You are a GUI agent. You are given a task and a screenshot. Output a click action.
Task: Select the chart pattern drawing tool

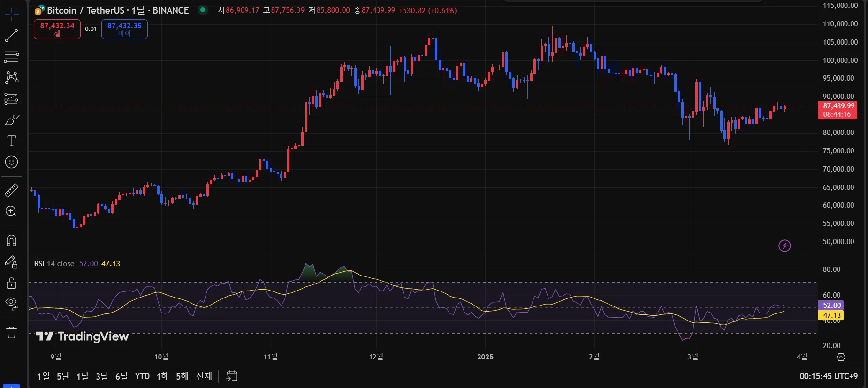pyautogui.click(x=11, y=77)
